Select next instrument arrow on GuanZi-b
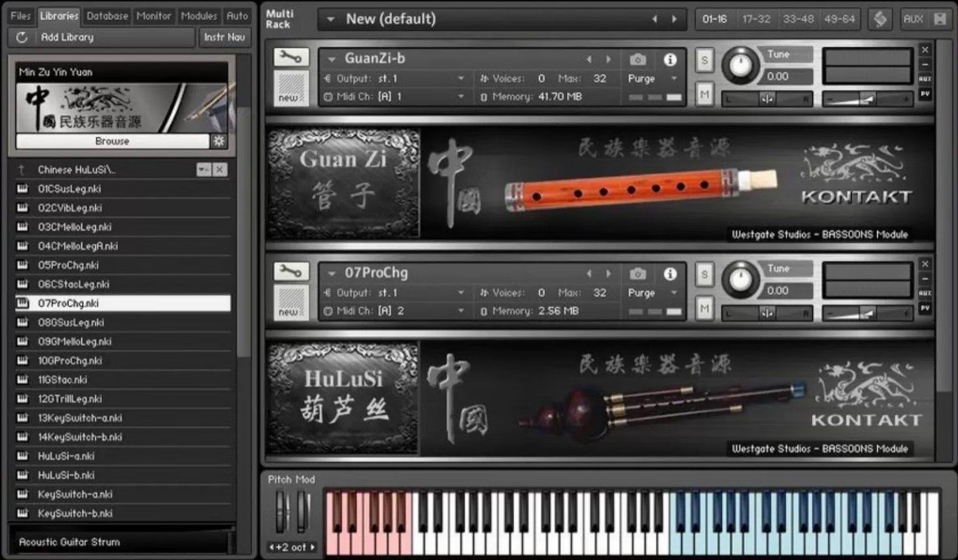The width and height of the screenshot is (958, 560). (609, 60)
